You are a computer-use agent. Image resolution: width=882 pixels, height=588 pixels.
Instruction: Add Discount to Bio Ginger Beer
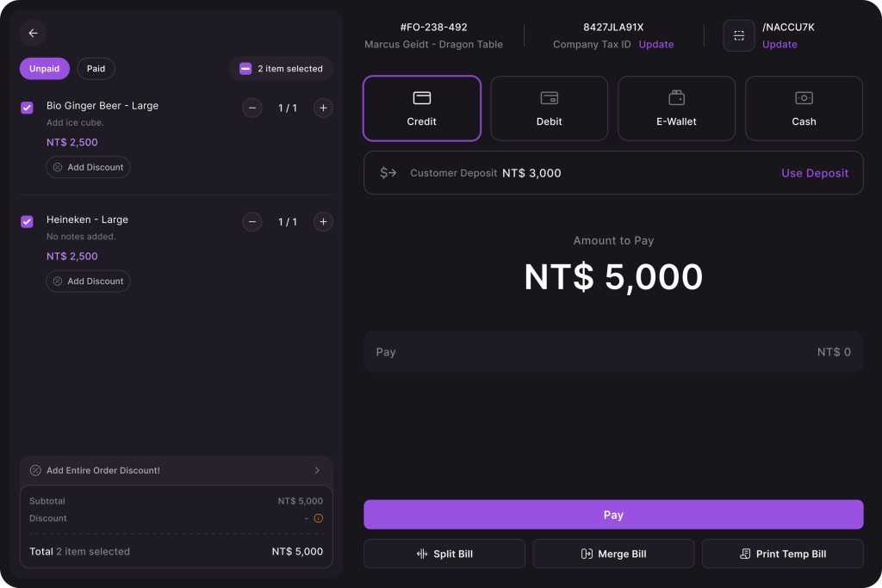[x=89, y=167]
